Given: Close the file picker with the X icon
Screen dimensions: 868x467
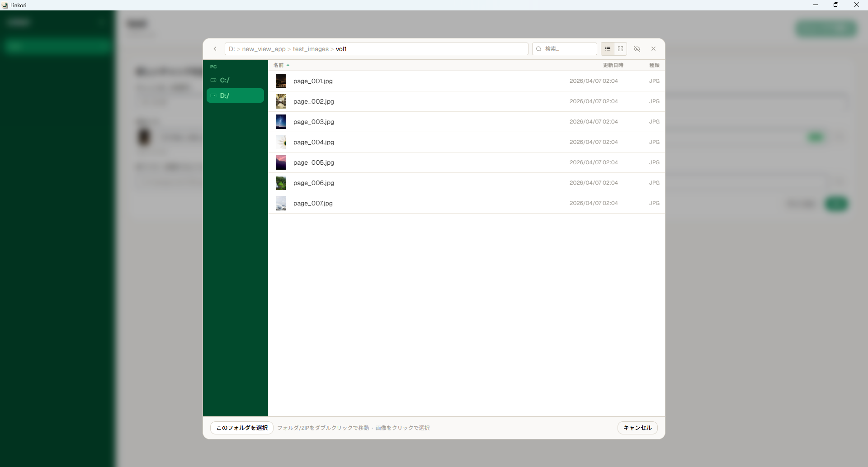Looking at the screenshot, I should pyautogui.click(x=654, y=48).
